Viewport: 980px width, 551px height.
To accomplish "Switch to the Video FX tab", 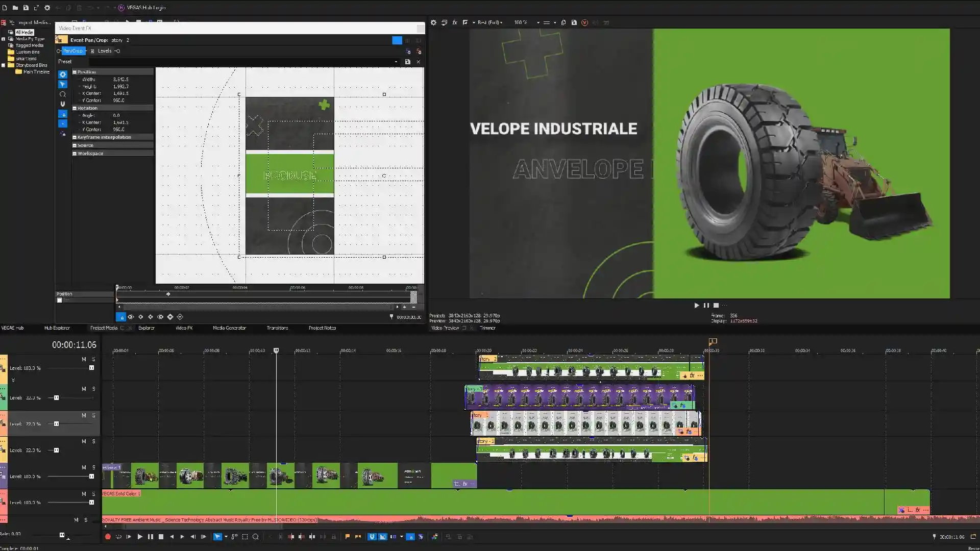I will (x=184, y=328).
